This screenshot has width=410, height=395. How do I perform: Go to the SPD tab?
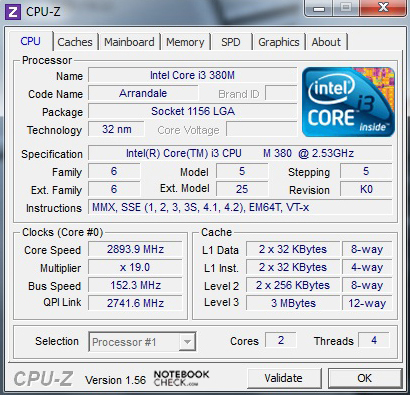coord(231,42)
